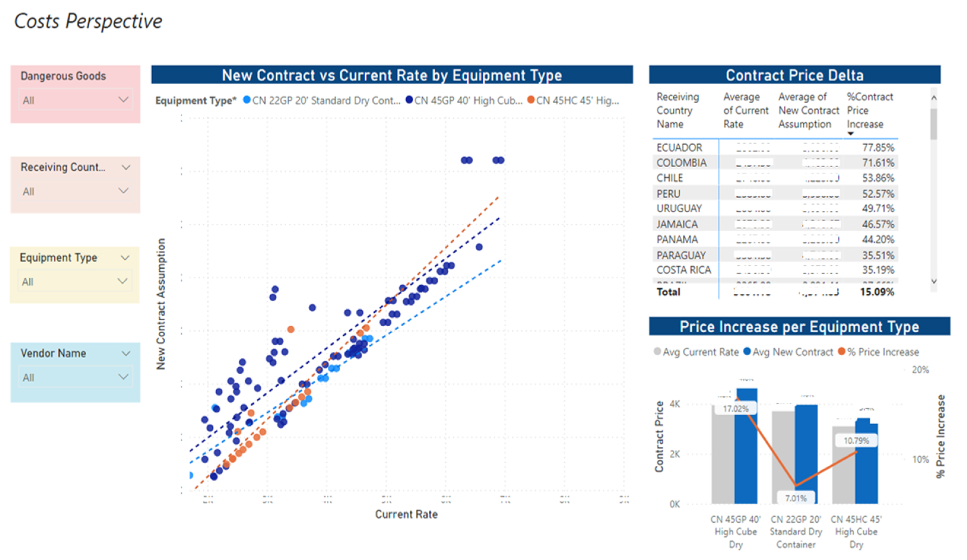Click the CN 45HC 45' orange legend marker

pyautogui.click(x=531, y=100)
